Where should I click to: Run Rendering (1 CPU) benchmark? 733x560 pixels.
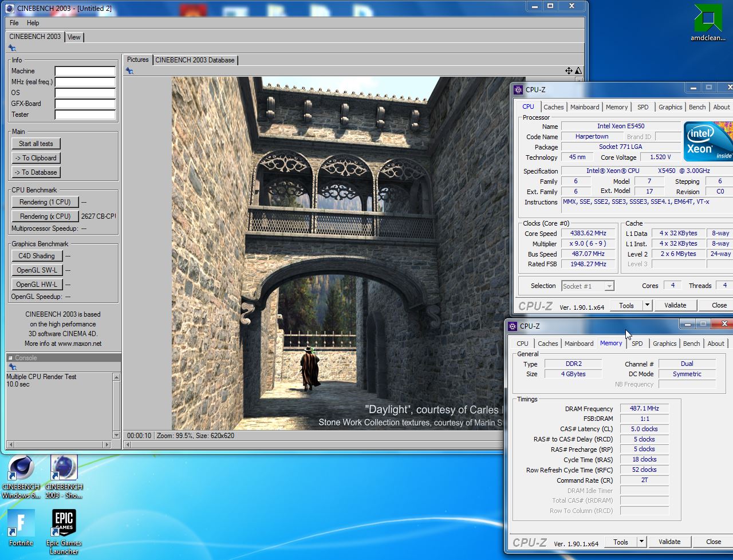pos(45,202)
